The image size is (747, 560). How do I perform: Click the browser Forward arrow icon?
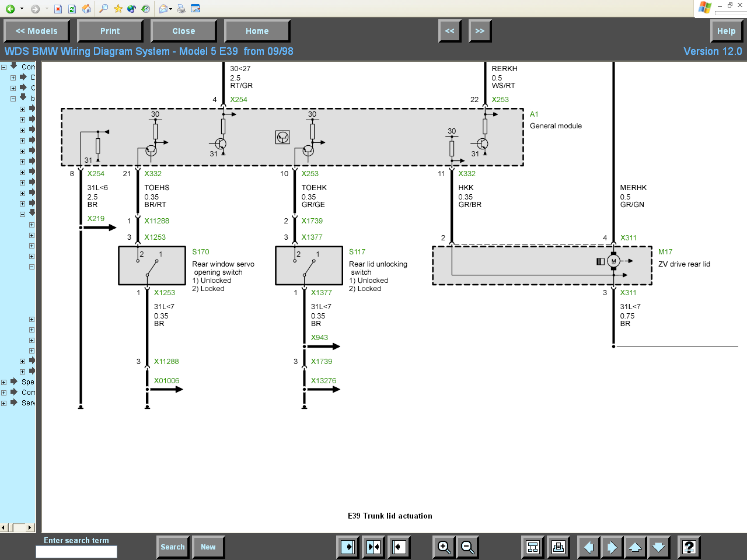click(x=35, y=9)
